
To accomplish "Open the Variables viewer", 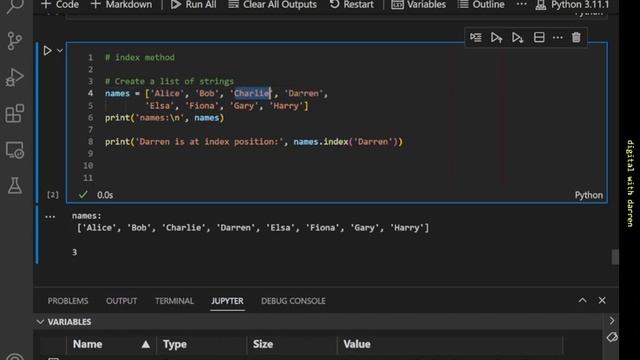I will 419,5.
